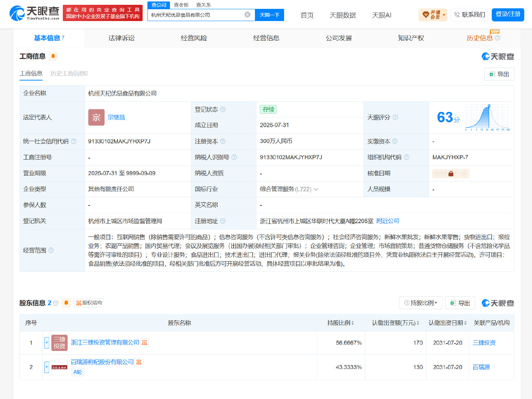532x399 pixels.
Task: Switch to 基本信息 tab
Action: click(49, 38)
